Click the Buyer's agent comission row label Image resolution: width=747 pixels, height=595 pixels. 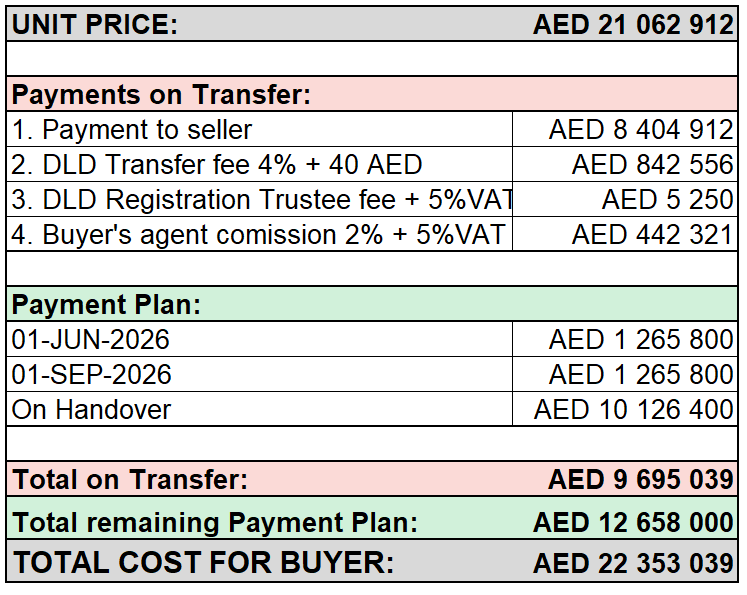260,234
